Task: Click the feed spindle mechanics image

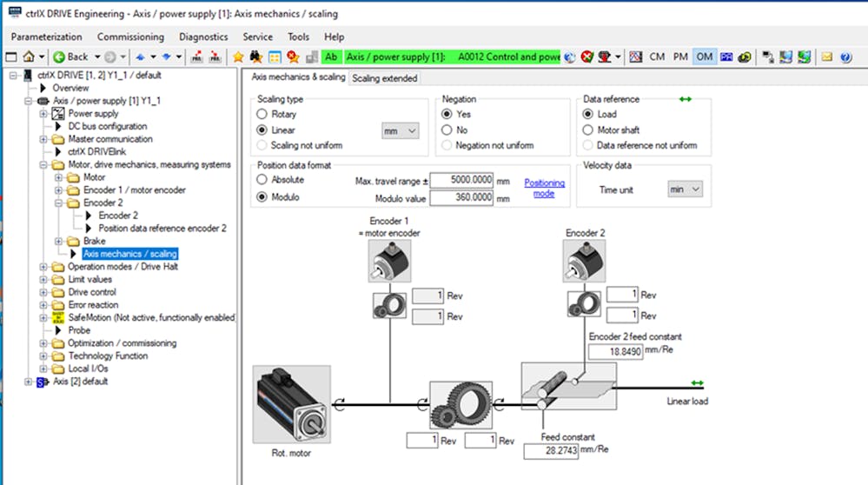Action: pos(568,387)
